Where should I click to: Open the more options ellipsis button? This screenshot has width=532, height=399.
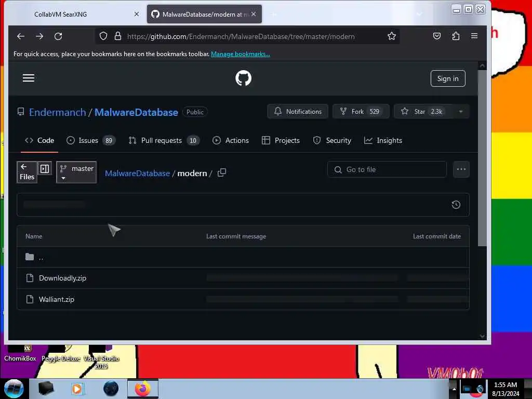click(x=461, y=169)
